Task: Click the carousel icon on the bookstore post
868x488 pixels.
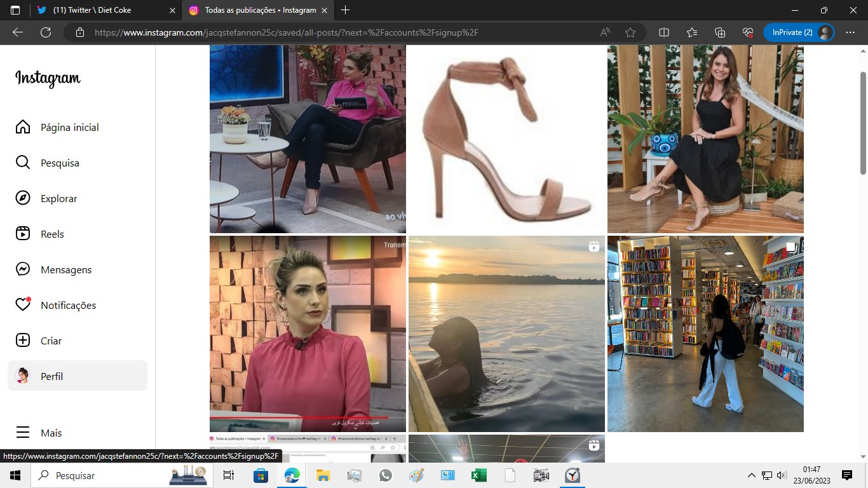Action: 791,247
